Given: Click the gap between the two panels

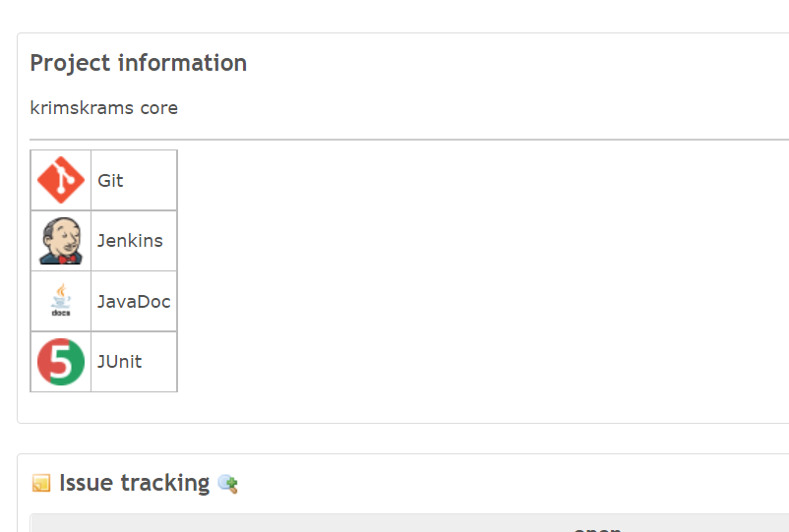Looking at the screenshot, I should (402, 439).
